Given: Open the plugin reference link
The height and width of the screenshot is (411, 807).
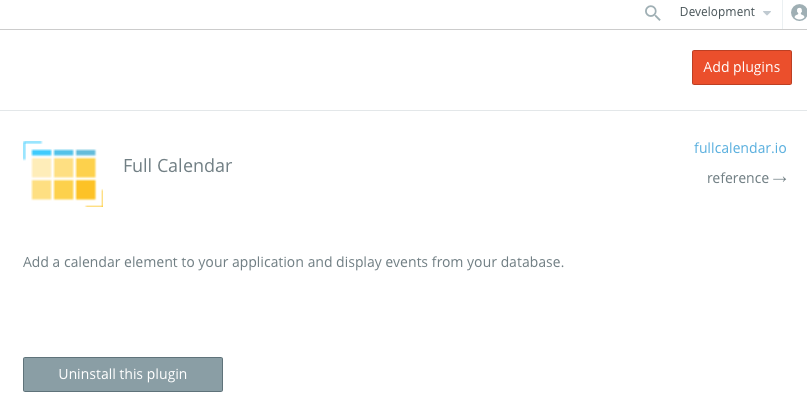Looking at the screenshot, I should (x=747, y=178).
